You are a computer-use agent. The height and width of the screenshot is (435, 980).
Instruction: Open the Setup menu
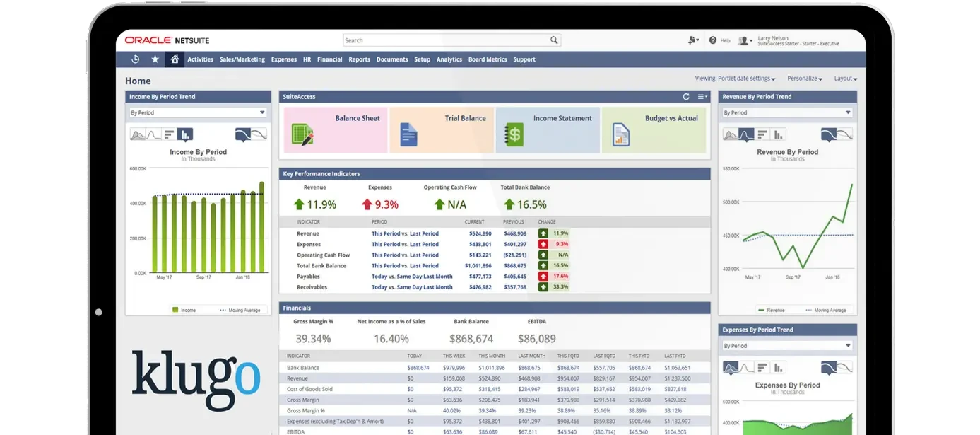[x=422, y=59]
